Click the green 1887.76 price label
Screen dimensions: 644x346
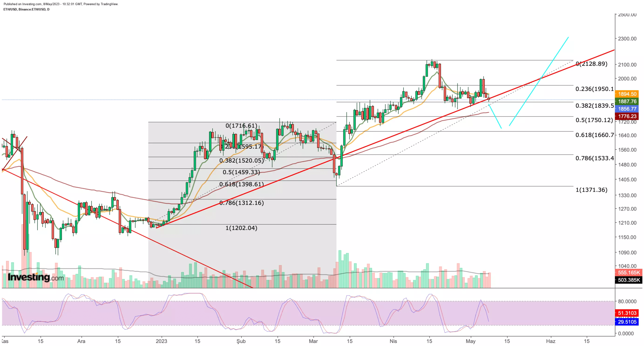627,102
